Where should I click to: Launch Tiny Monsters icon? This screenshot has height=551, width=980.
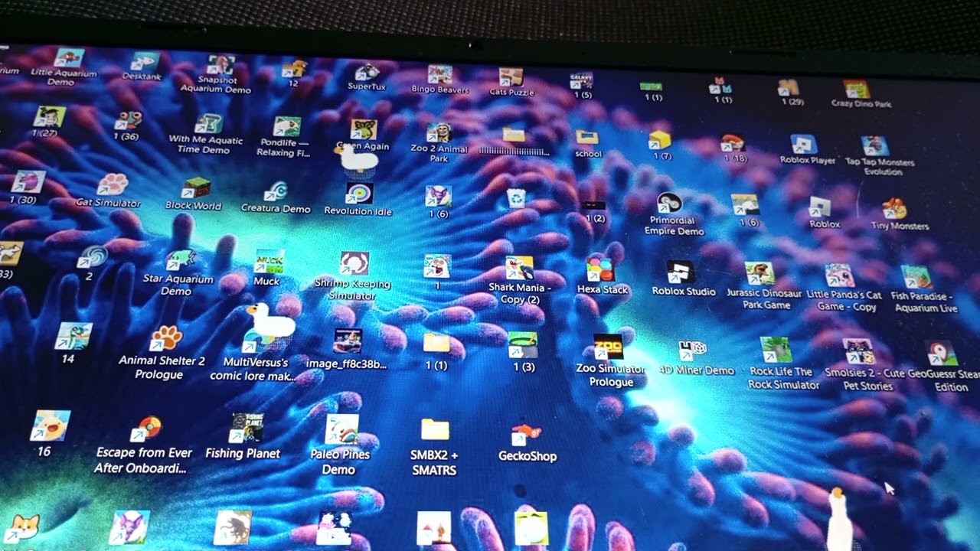pyautogui.click(x=894, y=209)
